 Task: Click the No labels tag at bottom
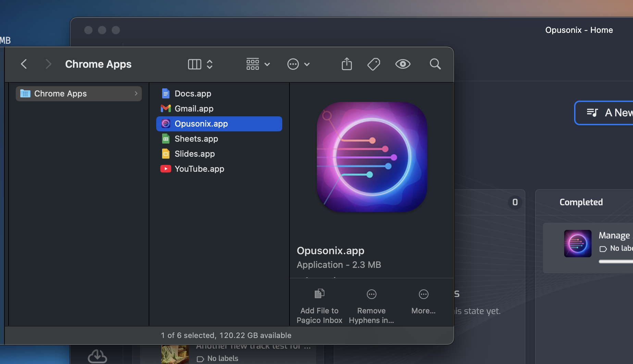(218, 359)
